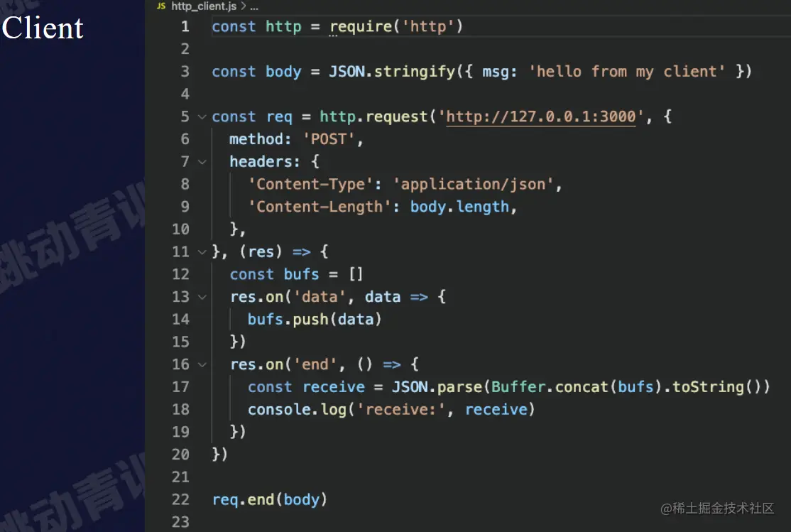Collapse headers block fold arrow at line 7
This screenshot has height=532, width=791.
coord(202,162)
